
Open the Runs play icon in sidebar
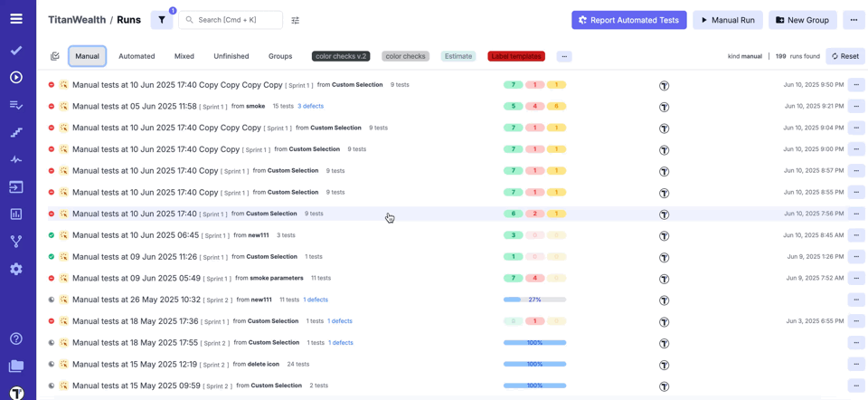tap(16, 78)
